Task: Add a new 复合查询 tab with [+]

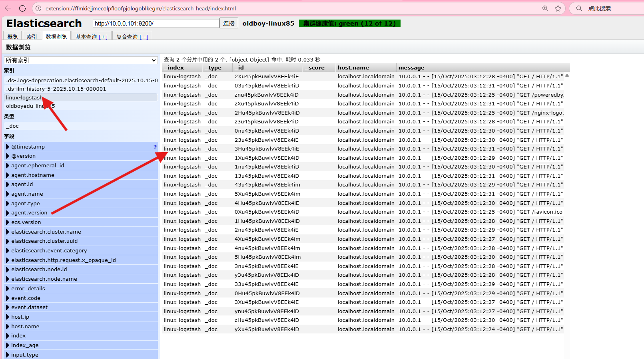Action: pyautogui.click(x=144, y=37)
